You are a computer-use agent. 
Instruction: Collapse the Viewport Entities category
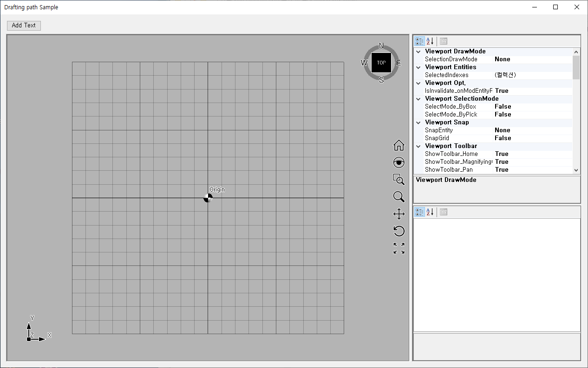tap(418, 67)
